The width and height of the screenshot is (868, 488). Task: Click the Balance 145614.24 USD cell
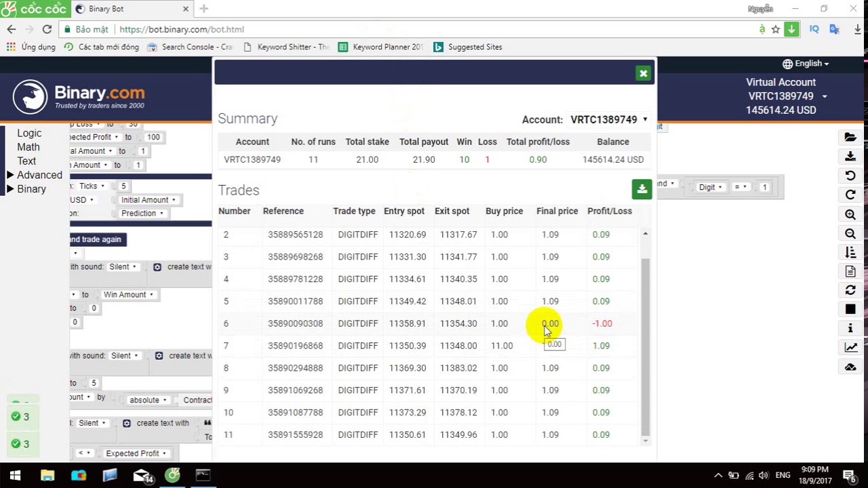[613, 159]
